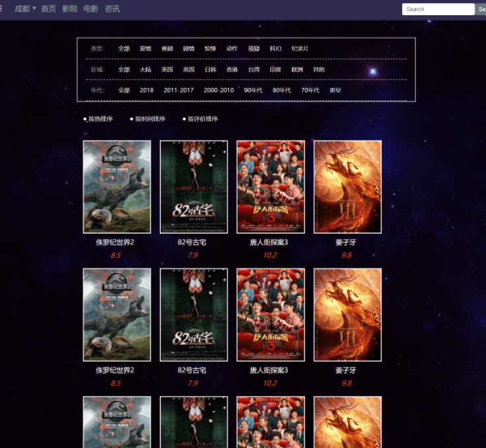Filter by 纪录片 genre
Screen dimensions: 486x448
300,49
